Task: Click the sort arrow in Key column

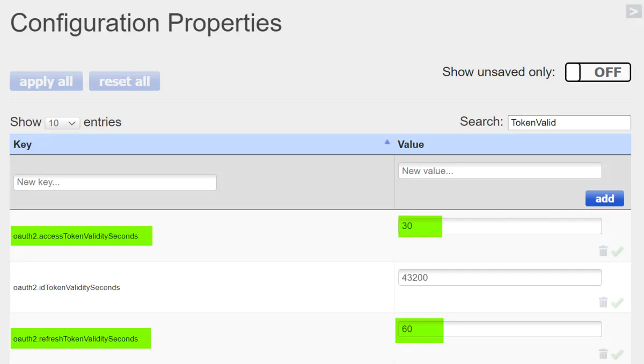Action: [387, 142]
